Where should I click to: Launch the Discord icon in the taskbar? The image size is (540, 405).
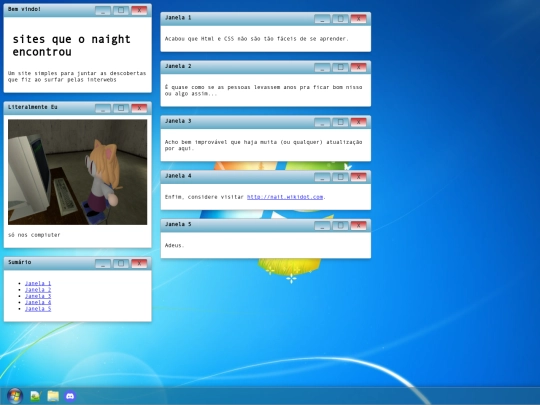pyautogui.click(x=70, y=396)
